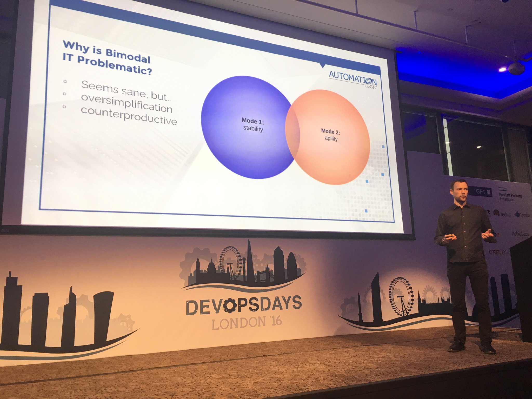Click the 'LONDON '16' text on banner
Image resolution: width=532 pixels, height=399 pixels.
click(247, 323)
